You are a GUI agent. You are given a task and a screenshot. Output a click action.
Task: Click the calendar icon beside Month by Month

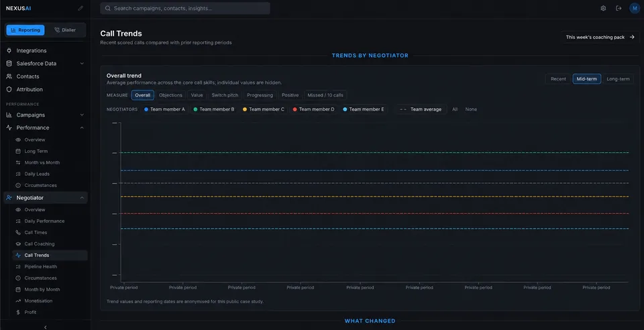[x=18, y=289]
